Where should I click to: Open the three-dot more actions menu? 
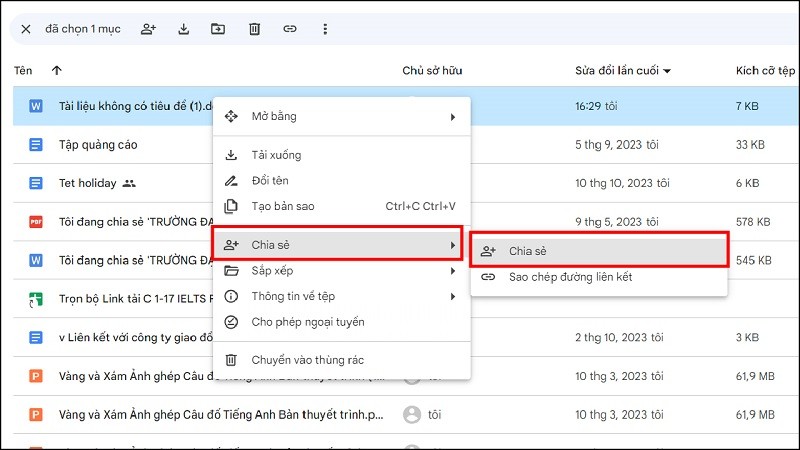click(x=325, y=29)
